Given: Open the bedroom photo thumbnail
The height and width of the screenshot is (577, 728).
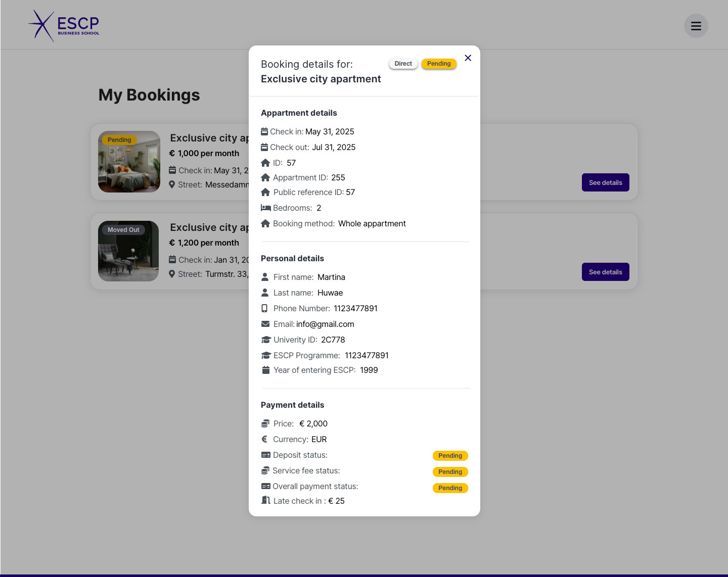Looking at the screenshot, I should coord(129,162).
